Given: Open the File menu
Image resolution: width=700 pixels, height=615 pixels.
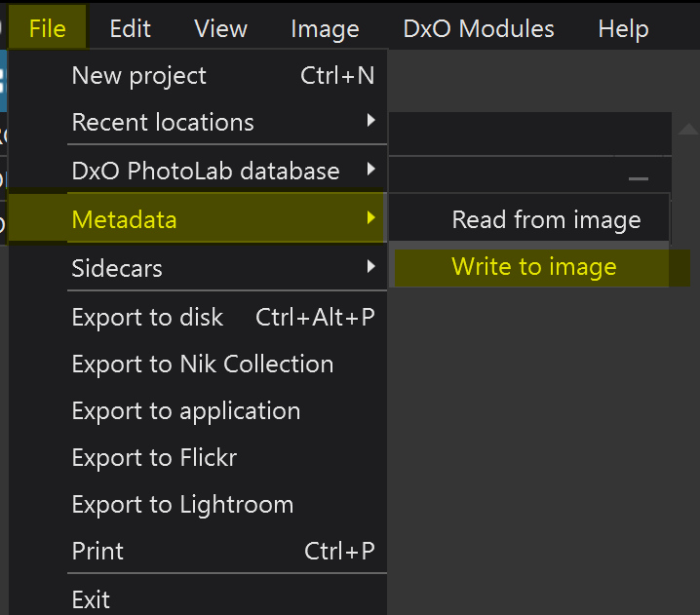Looking at the screenshot, I should [48, 28].
